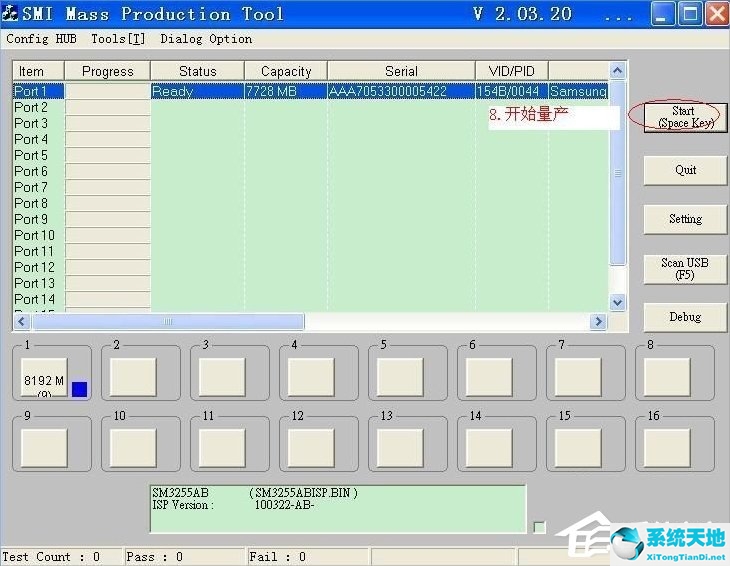The image size is (730, 566).
Task: Click the Capacity column header
Action: click(x=286, y=71)
